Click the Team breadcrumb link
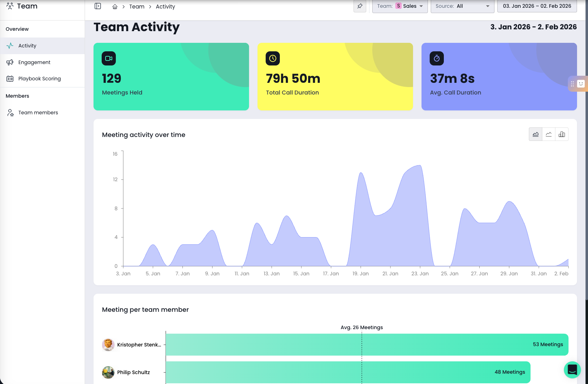Image resolution: width=588 pixels, height=384 pixels. pos(137,7)
